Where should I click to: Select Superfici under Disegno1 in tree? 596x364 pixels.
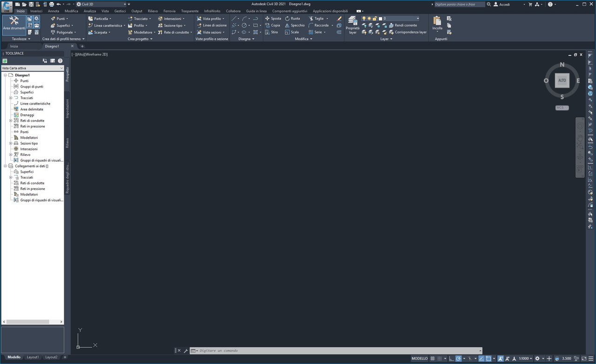pos(27,92)
